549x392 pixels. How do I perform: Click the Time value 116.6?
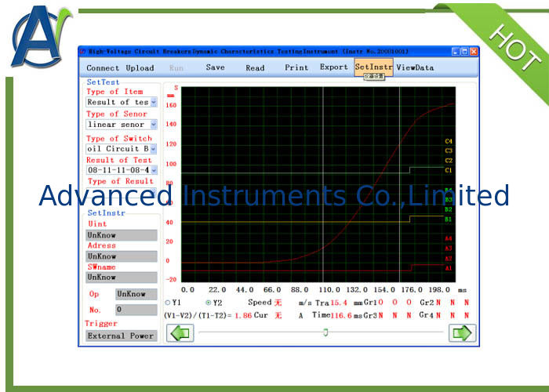click(341, 316)
